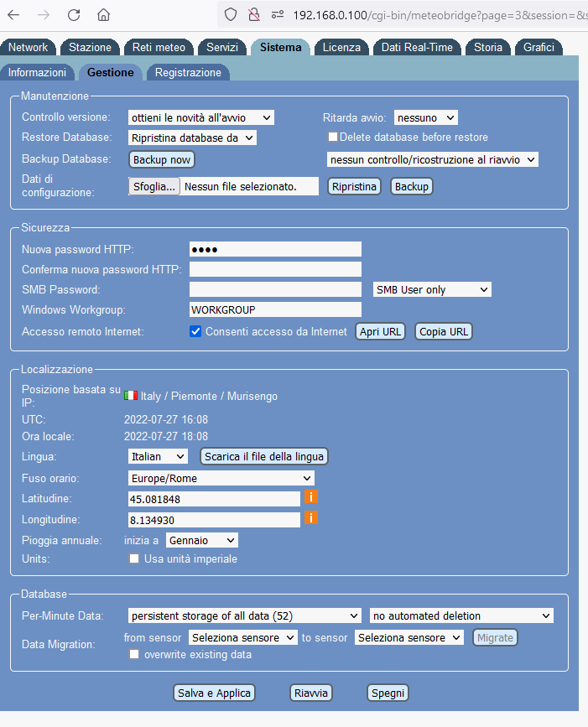Switch to Network tab
The image size is (588, 727).
pyautogui.click(x=28, y=47)
